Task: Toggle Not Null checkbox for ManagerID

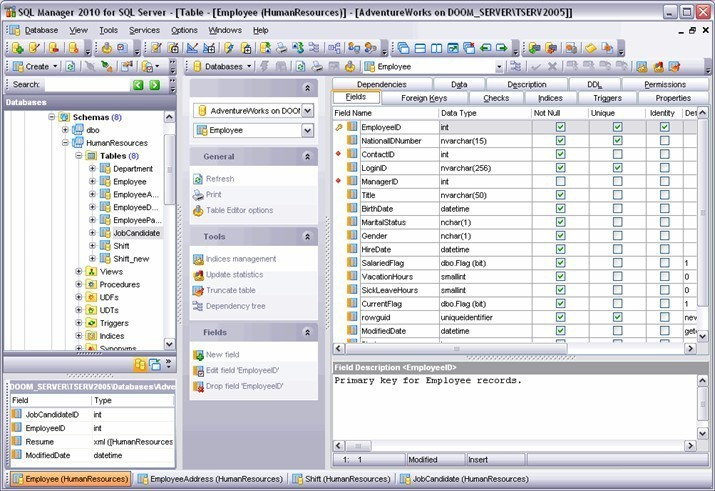Action: pyautogui.click(x=560, y=181)
